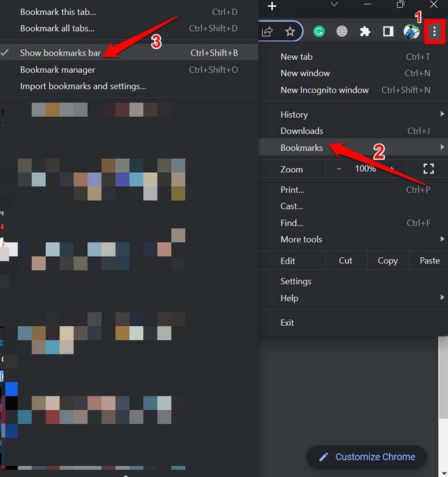The width and height of the screenshot is (448, 477).
Task: Click the profile avatar icon
Action: click(411, 32)
